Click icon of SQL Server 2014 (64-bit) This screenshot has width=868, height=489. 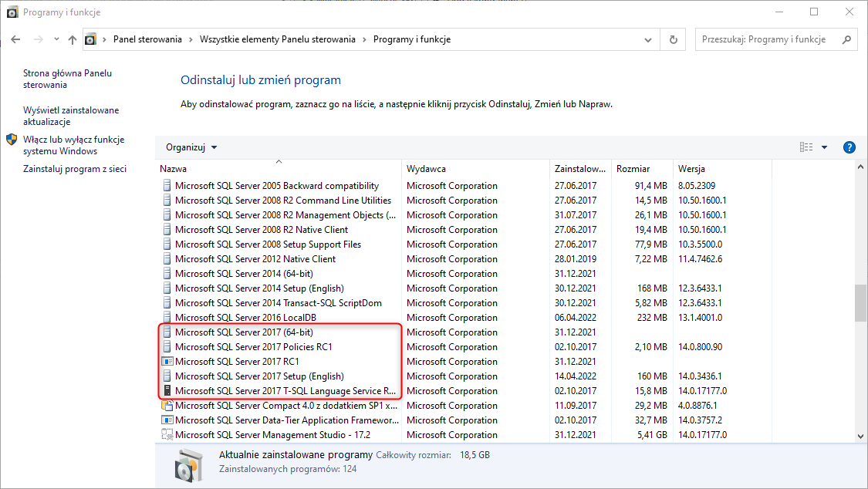167,273
